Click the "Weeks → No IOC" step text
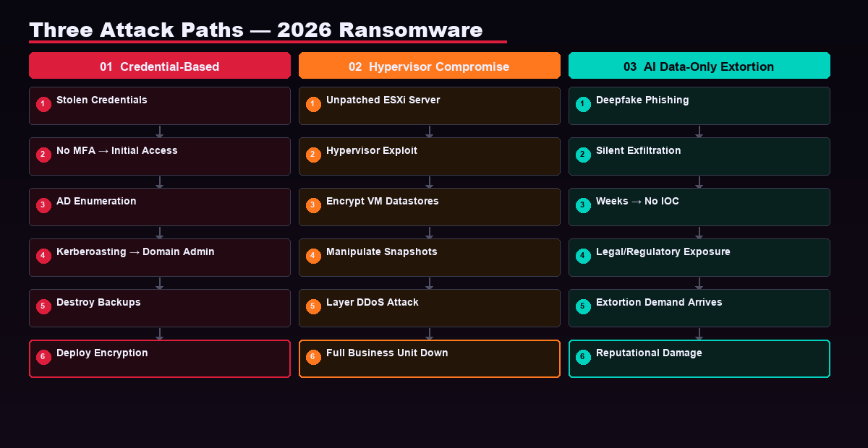The height and width of the screenshot is (448, 868). point(637,201)
